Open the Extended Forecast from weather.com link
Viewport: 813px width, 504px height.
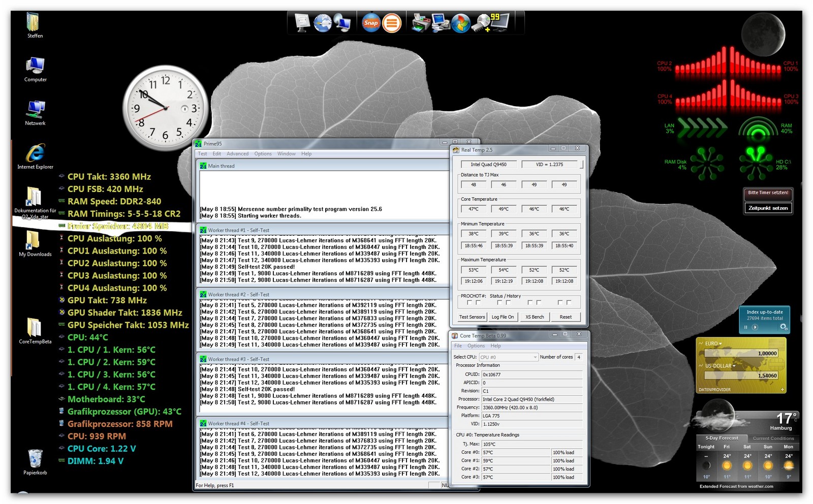736,487
